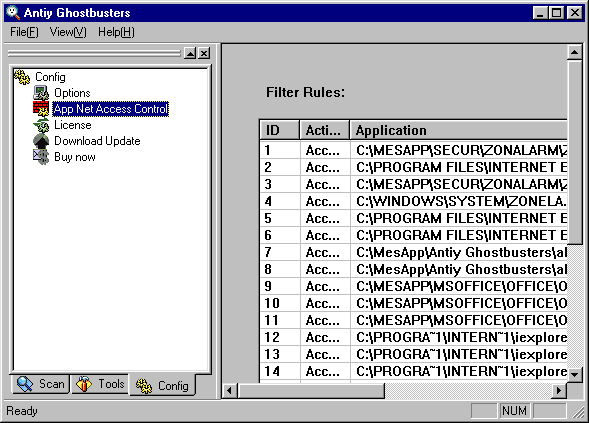
Task: Click the Buy now envelope icon
Action: (41, 157)
